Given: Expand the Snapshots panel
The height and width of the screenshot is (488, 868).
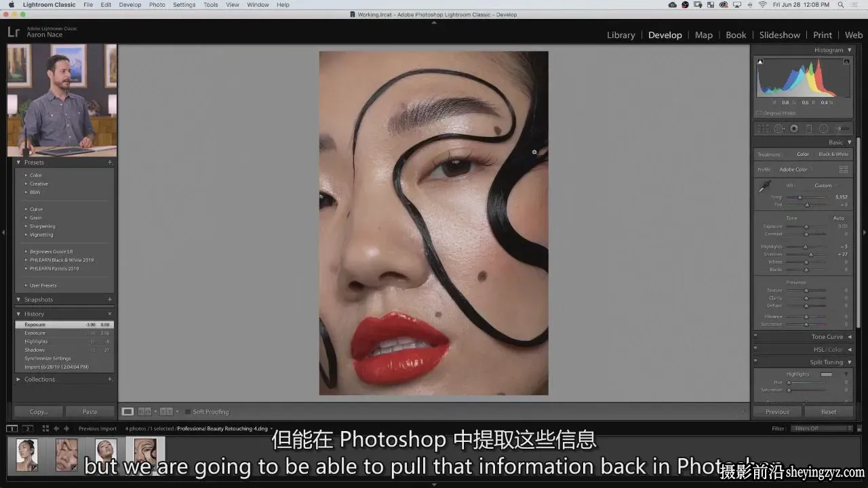Looking at the screenshot, I should tap(19, 300).
